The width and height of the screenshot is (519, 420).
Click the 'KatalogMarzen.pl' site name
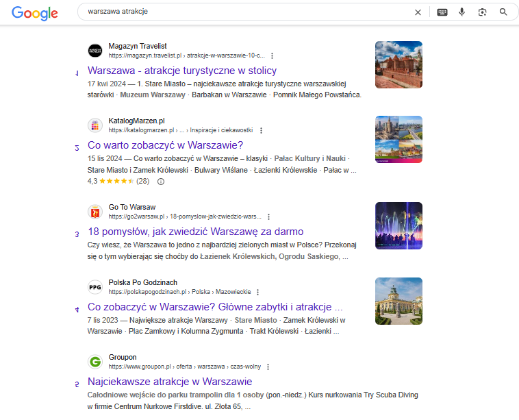click(136, 121)
